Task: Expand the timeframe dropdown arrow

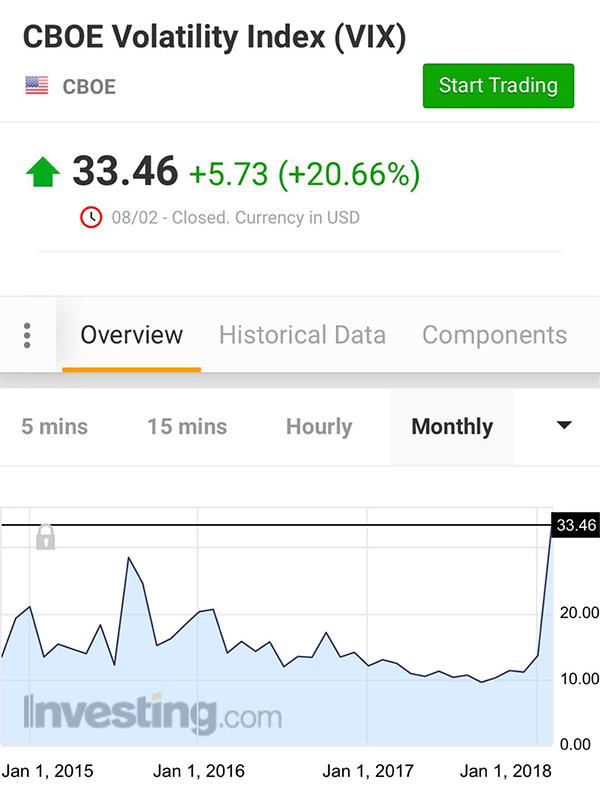Action: (564, 426)
